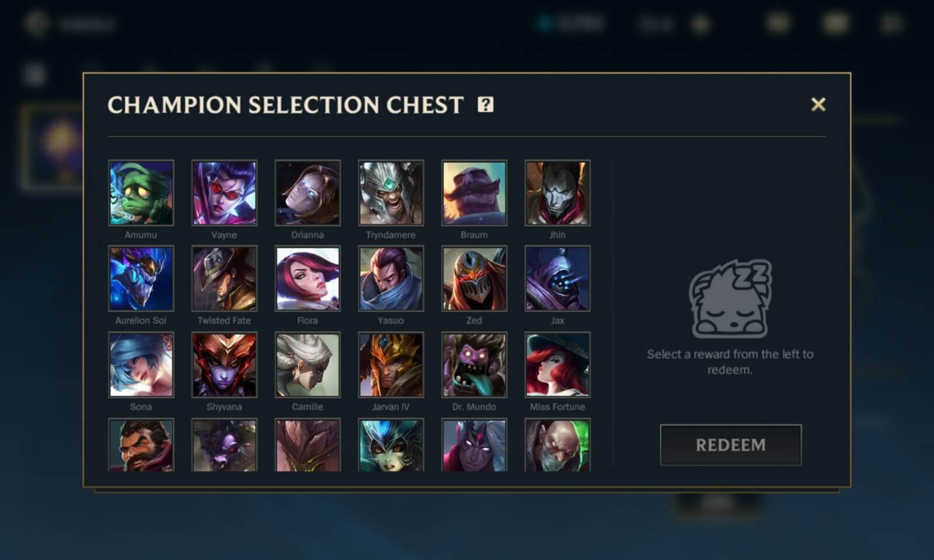
Task: Click the Zed champion portrait
Action: 474,279
